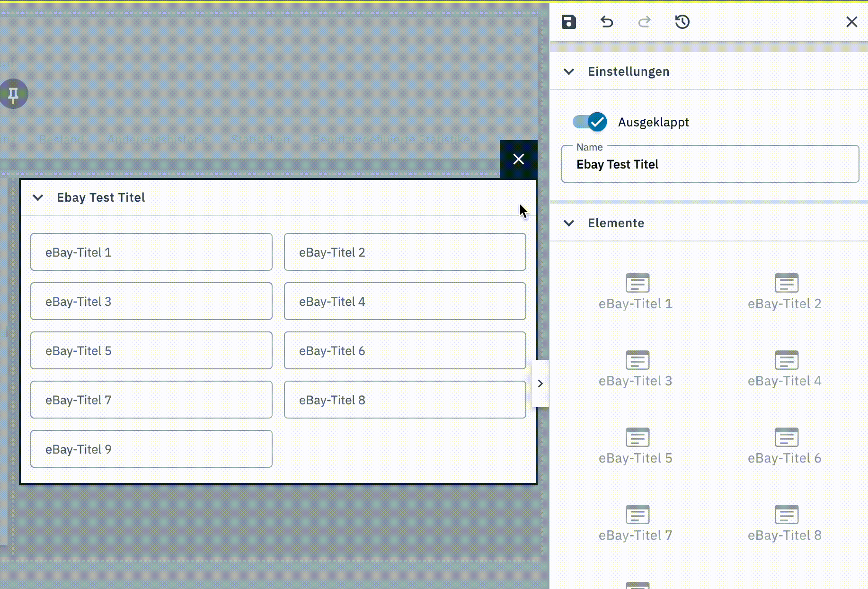Close the Ebay Test Titel editing overlay

pyautogui.click(x=519, y=159)
